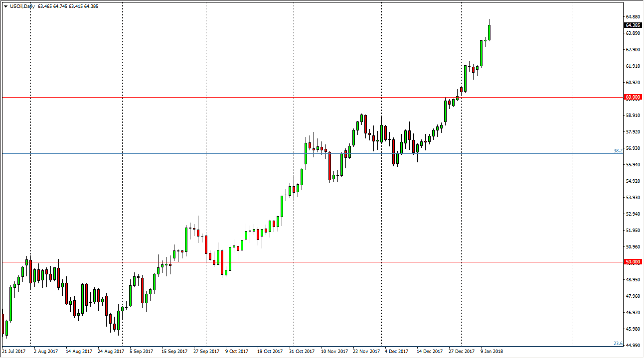Screen dimensions: 644x358
Task: Select the 23.6 Fibonacci label near bottom right
Action: tap(618, 343)
